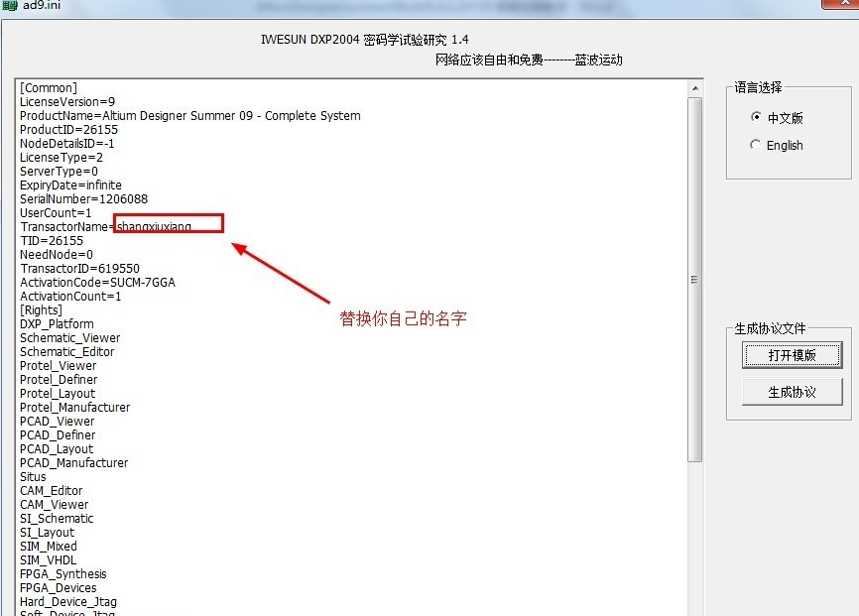Image resolution: width=859 pixels, height=616 pixels.
Task: Click the Situs entry
Action: (33, 477)
